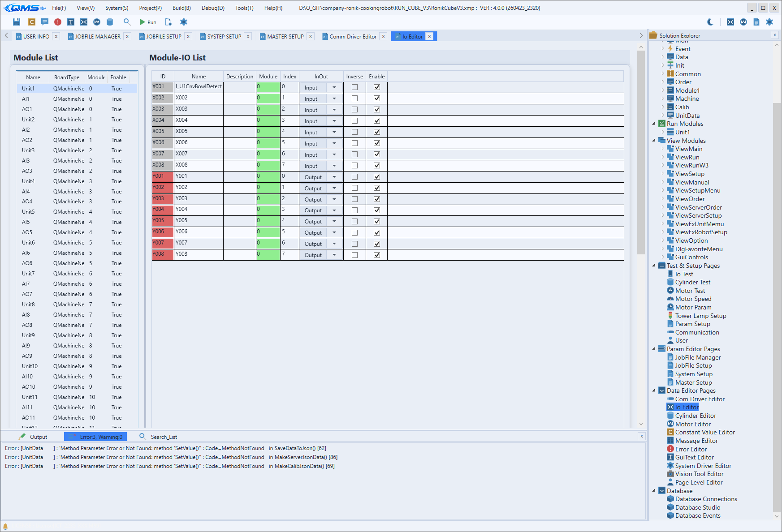The image size is (782, 532).
Task: Close the MASTER SETUP tab
Action: coord(310,36)
